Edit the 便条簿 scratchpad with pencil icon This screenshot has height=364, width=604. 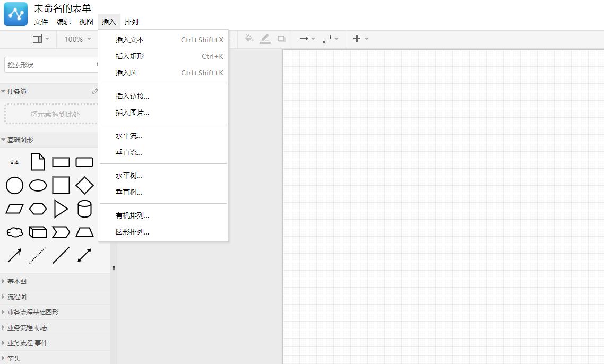coord(95,91)
